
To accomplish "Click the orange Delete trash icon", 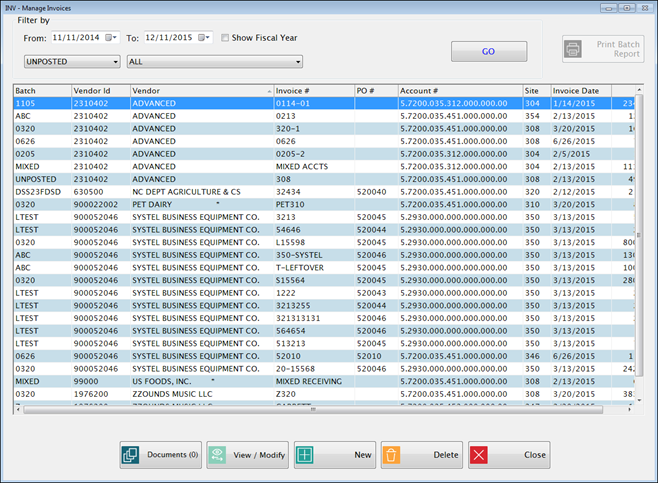I will pos(391,455).
